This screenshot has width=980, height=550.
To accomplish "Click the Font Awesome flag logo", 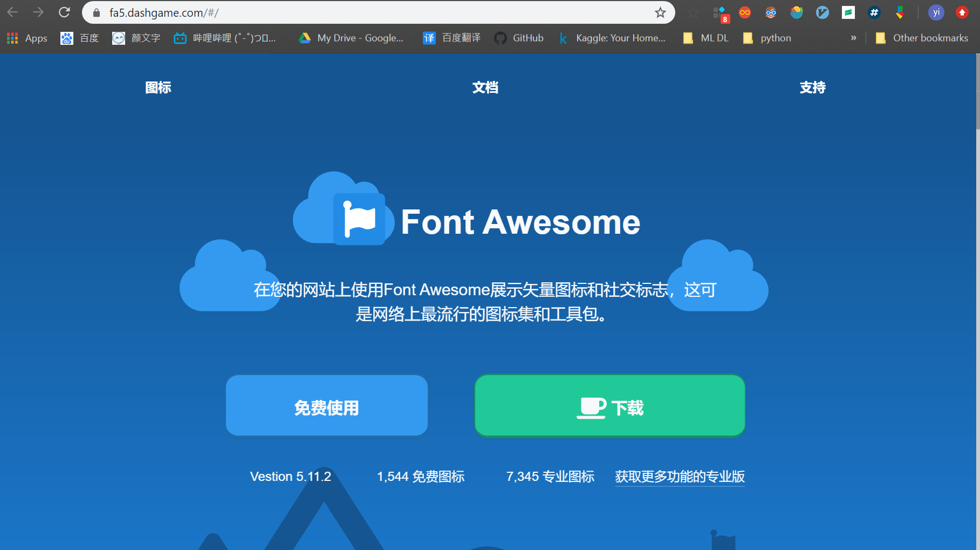I will tap(359, 219).
